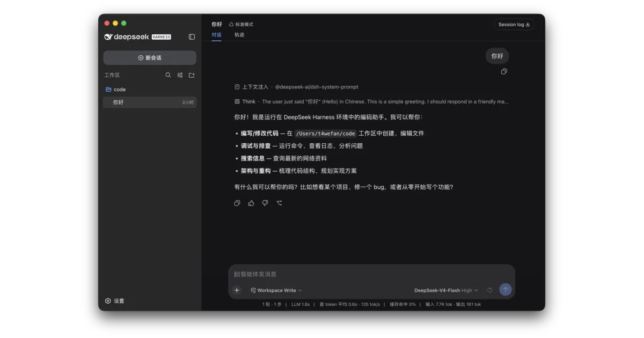This screenshot has height=338, width=644.
Task: Give the reply a thumbs down
Action: click(265, 203)
